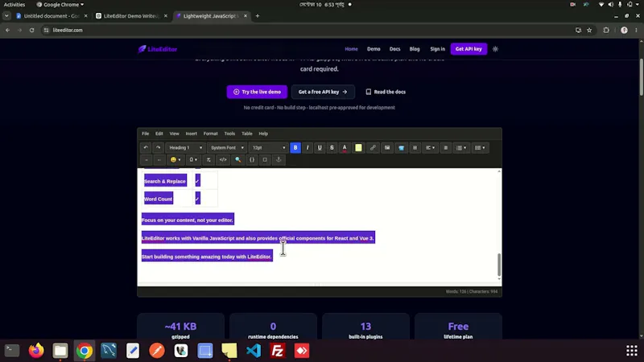Click the insert table icon

point(415,148)
